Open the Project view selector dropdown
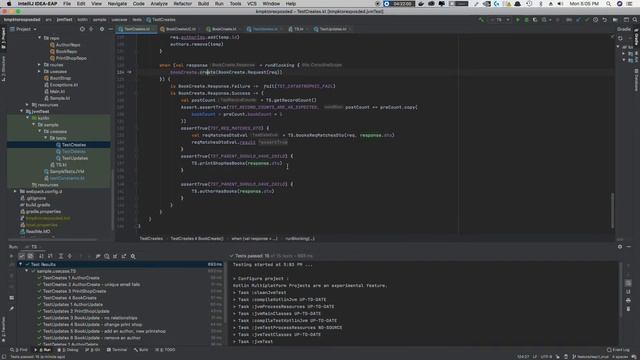Viewport: 640px width, 360px height. (23, 29)
